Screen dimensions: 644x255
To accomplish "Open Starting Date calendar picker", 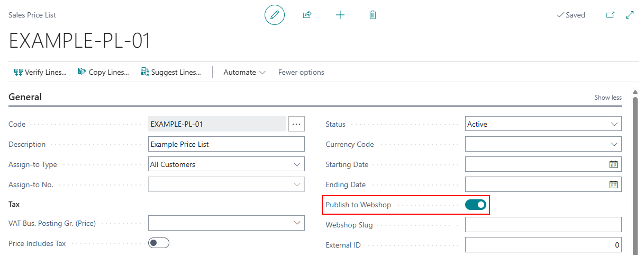I will click(614, 164).
